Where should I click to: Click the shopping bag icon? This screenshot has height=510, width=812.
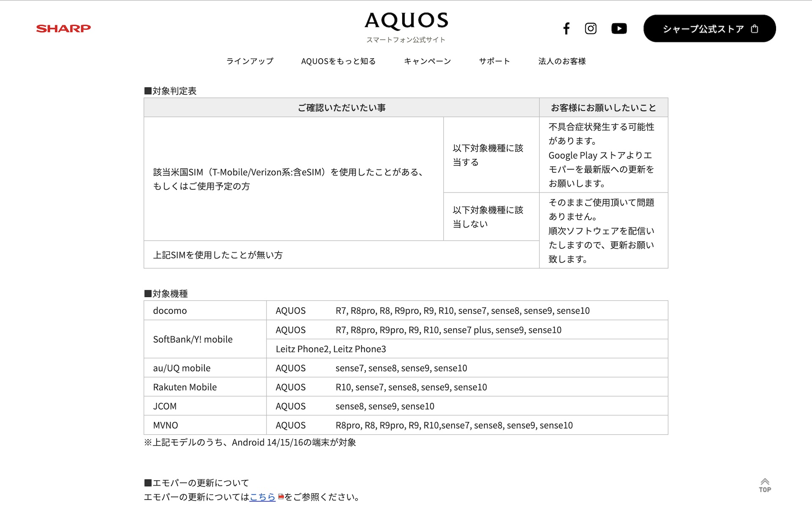[754, 29]
